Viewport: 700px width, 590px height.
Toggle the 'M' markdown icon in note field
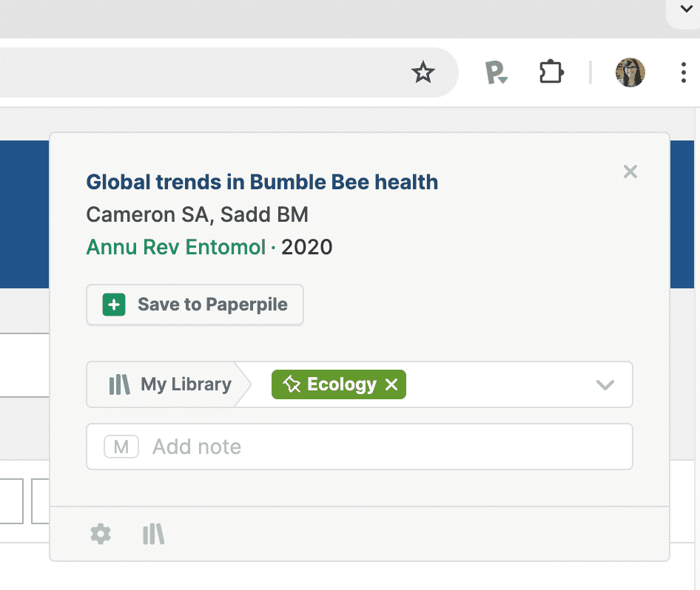[121, 447]
